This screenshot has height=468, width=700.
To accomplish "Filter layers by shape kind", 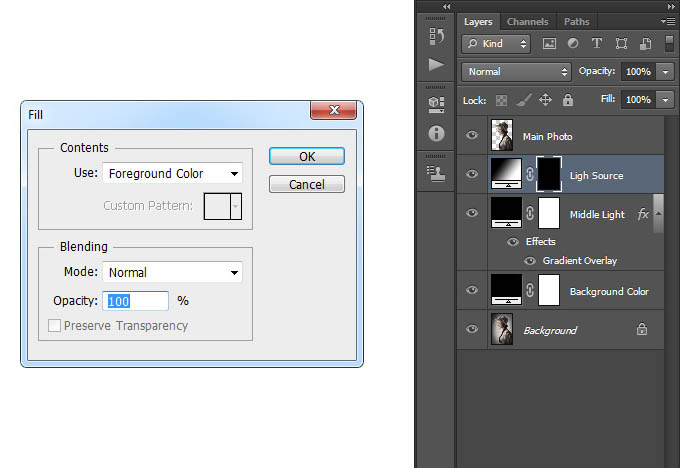I will 621,43.
